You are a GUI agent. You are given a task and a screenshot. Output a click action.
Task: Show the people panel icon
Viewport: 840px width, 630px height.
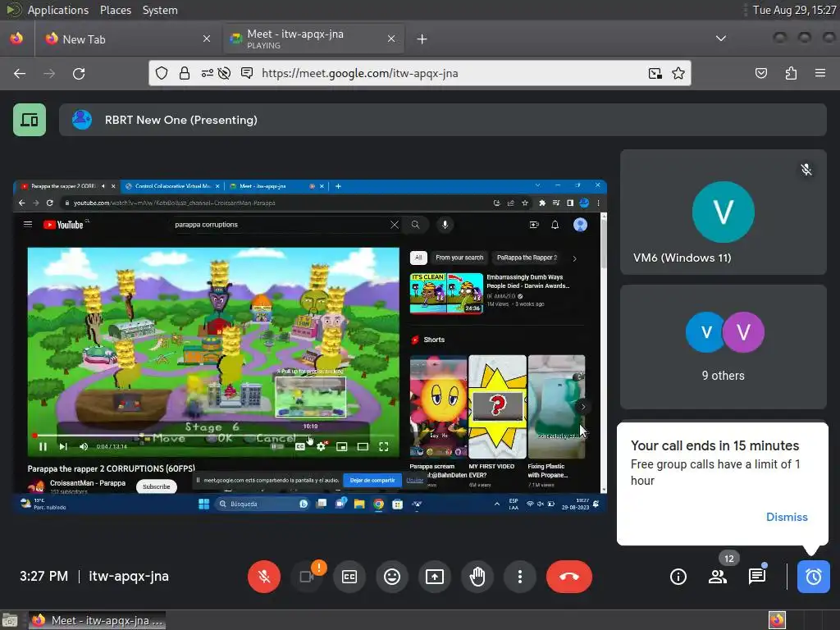pos(717,577)
